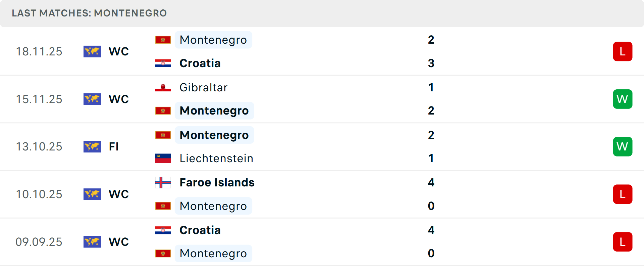The image size is (644, 266).
Task: Click the Montenegro flag icon in the first match
Action: click(x=163, y=40)
